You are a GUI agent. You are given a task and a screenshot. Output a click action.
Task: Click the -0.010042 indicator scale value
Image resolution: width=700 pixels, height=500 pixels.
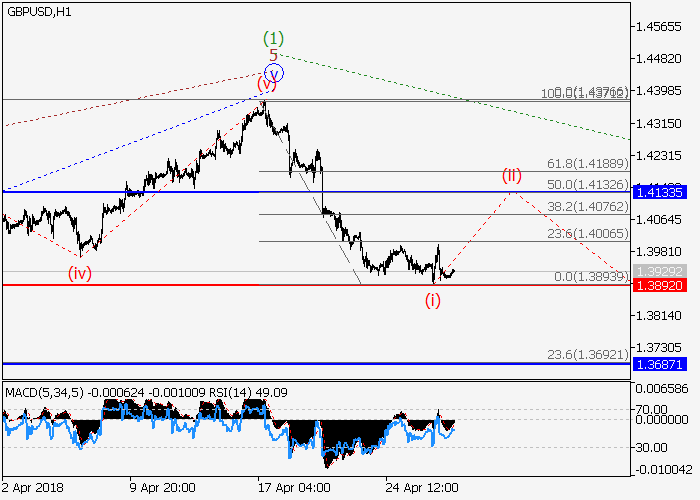click(663, 470)
